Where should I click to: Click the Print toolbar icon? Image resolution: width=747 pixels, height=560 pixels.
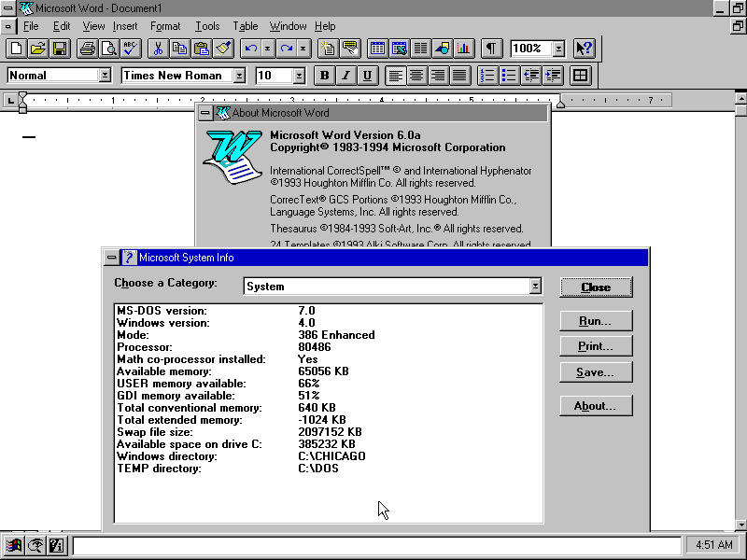(x=87, y=49)
